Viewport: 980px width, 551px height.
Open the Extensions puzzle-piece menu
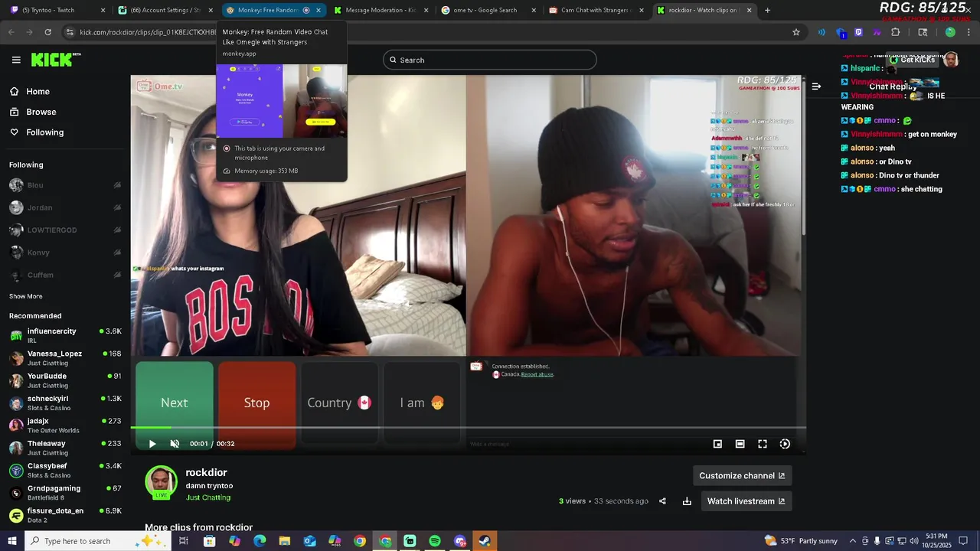click(x=895, y=32)
